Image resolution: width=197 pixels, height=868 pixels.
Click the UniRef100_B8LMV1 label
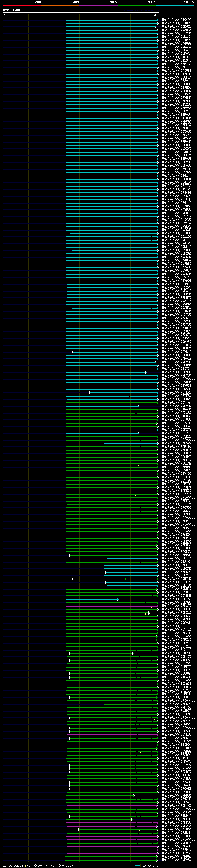tap(177, 399)
